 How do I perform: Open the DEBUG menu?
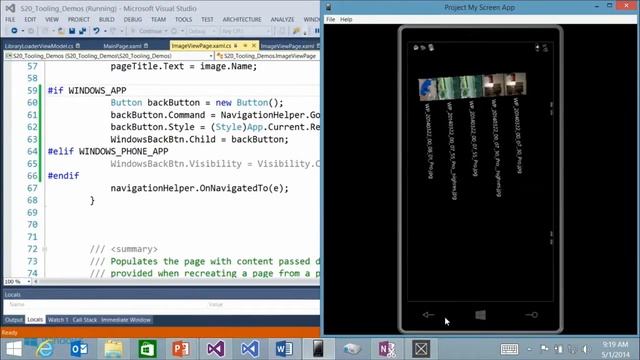tap(133, 19)
